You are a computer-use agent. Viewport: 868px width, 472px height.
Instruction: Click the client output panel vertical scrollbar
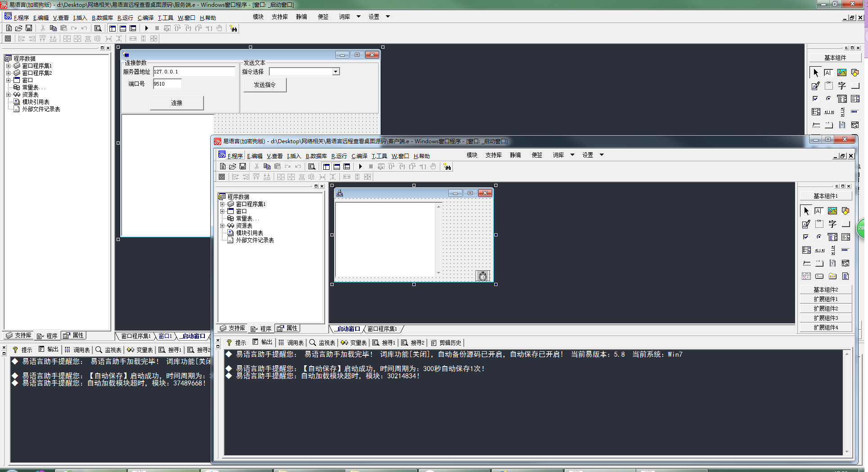pos(846,403)
